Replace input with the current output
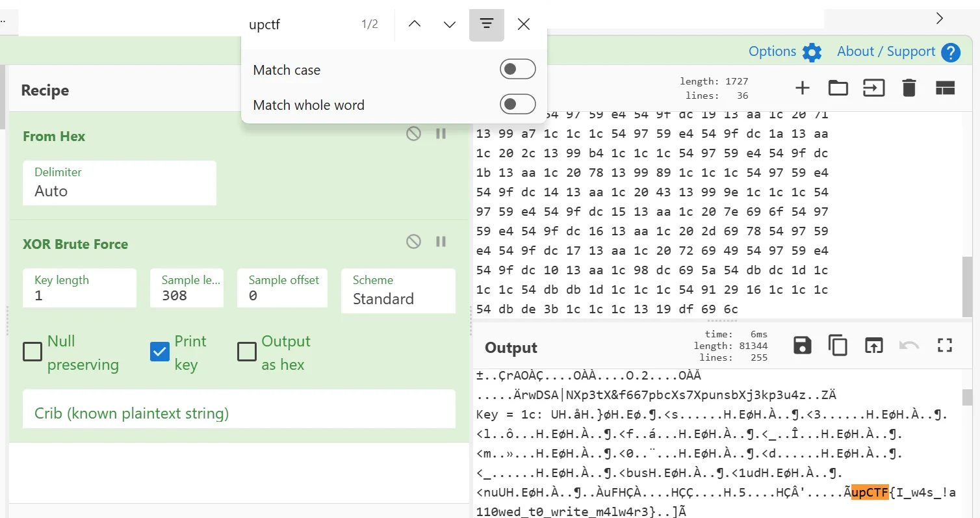Viewport: 980px width, 518px height. point(873,345)
